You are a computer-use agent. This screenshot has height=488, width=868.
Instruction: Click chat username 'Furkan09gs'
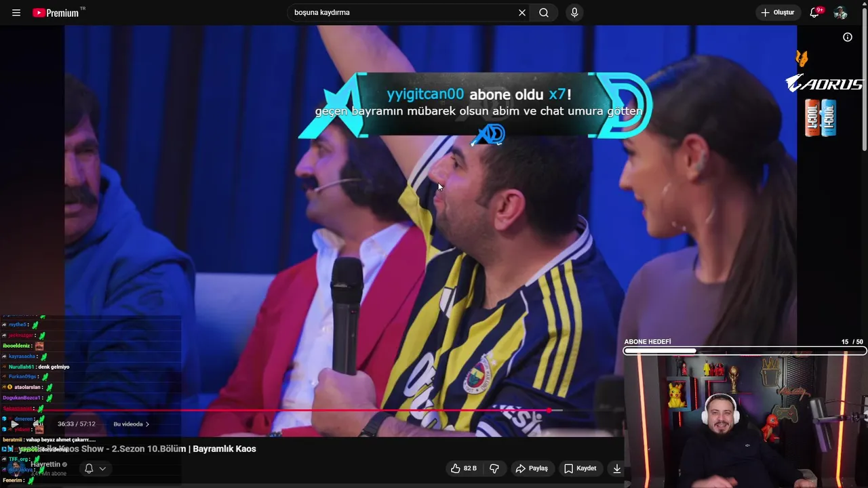22,377
